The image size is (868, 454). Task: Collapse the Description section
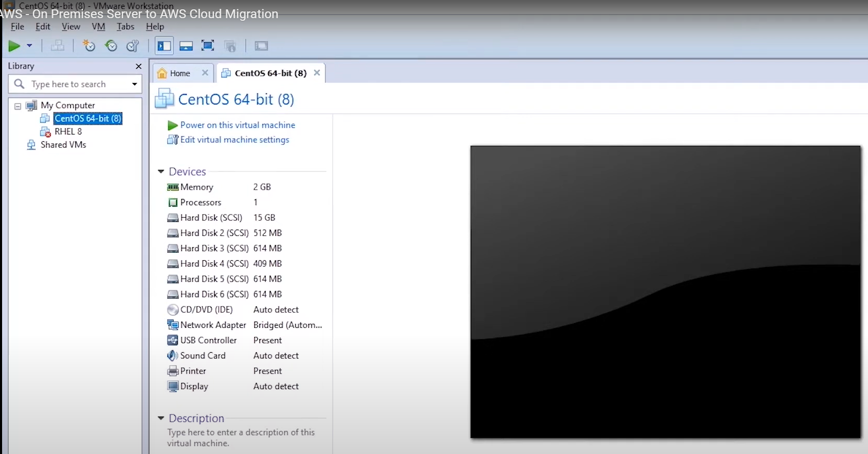(x=161, y=418)
